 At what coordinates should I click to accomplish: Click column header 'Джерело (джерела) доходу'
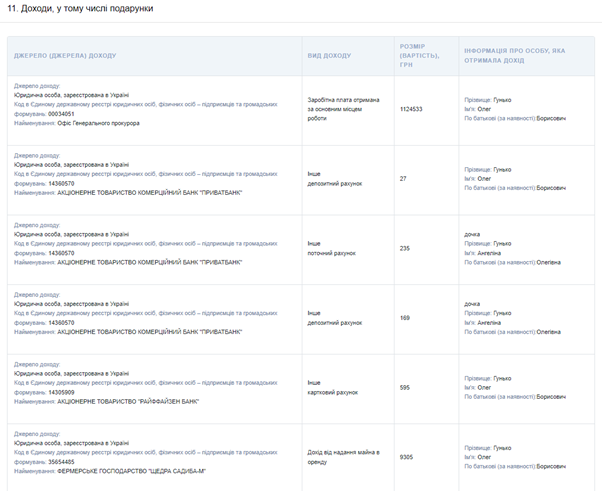click(65, 56)
